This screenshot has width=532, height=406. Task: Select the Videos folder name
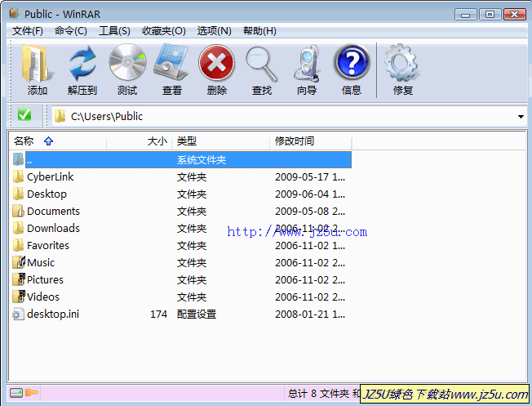pos(43,297)
